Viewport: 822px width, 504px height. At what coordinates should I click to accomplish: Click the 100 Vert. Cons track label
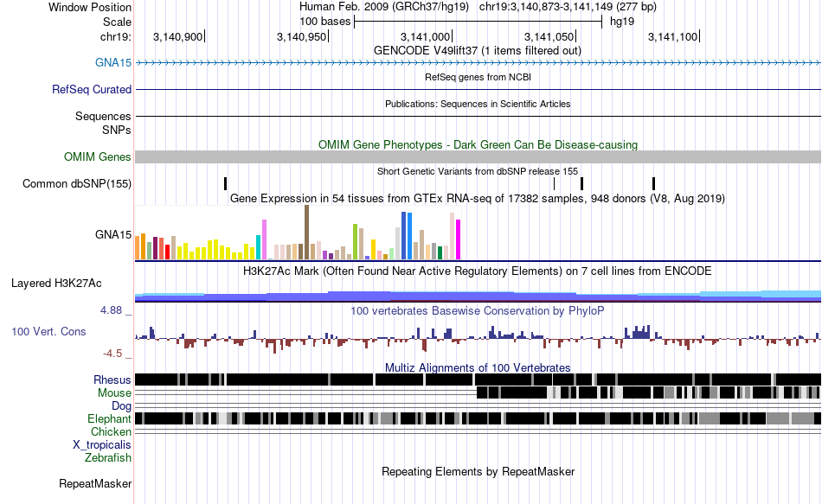pos(48,332)
